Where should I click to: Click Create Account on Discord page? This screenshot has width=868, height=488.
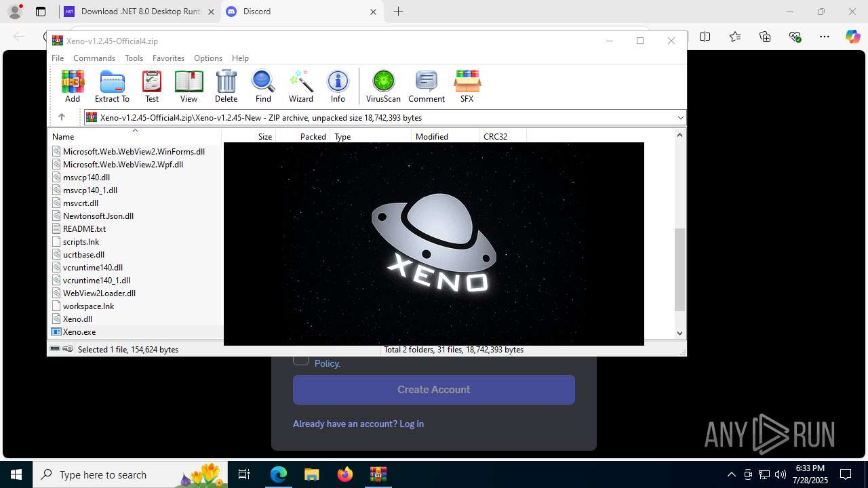click(x=434, y=390)
